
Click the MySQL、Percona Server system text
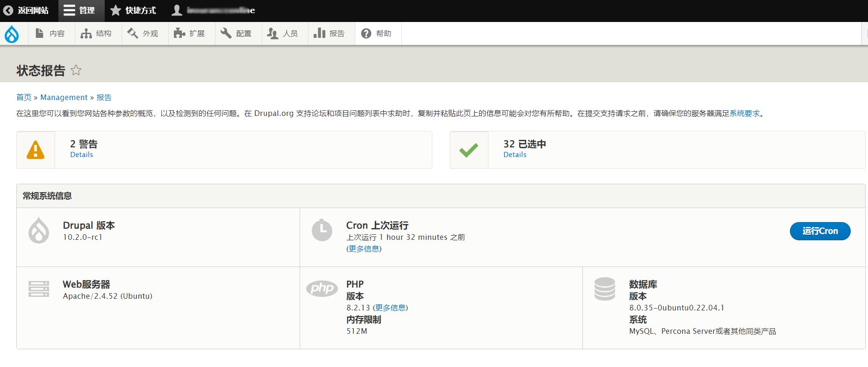coord(703,331)
